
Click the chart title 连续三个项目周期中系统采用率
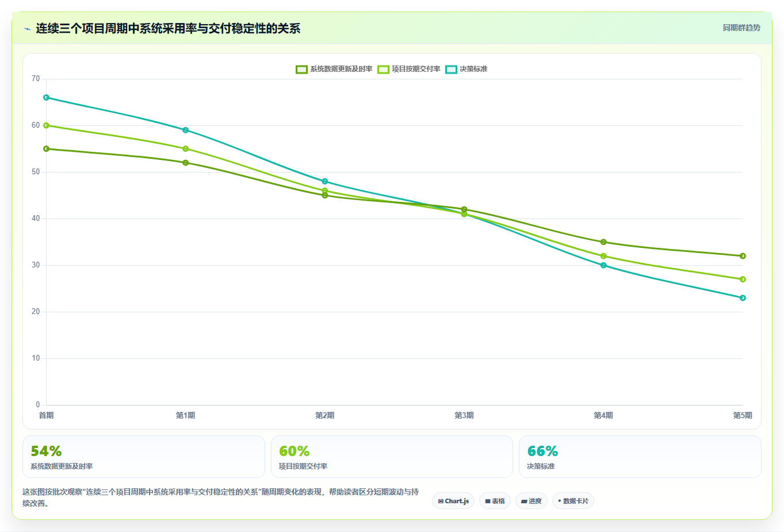point(168,29)
